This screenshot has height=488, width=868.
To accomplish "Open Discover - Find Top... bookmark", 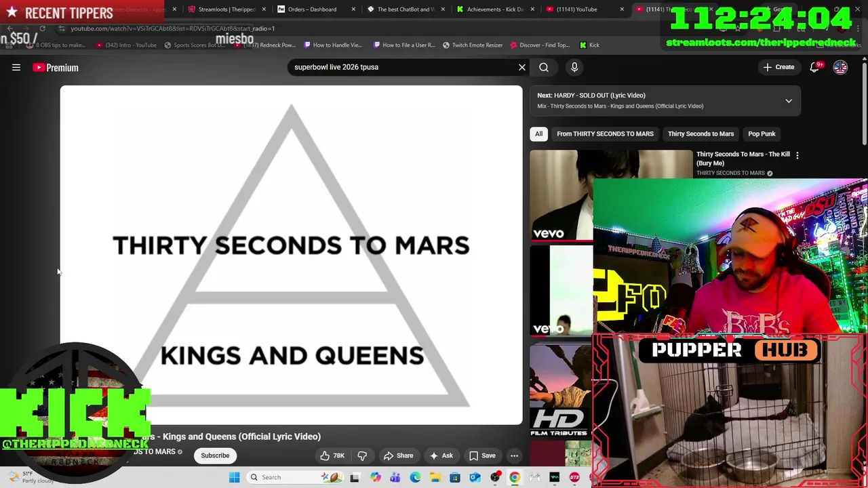I will [x=539, y=45].
